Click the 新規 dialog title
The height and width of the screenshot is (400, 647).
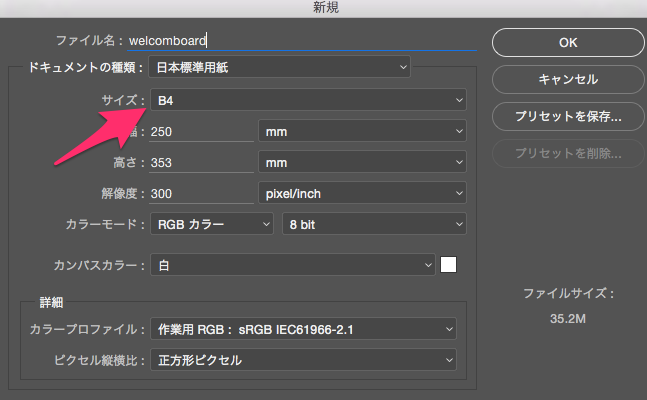(326, 7)
